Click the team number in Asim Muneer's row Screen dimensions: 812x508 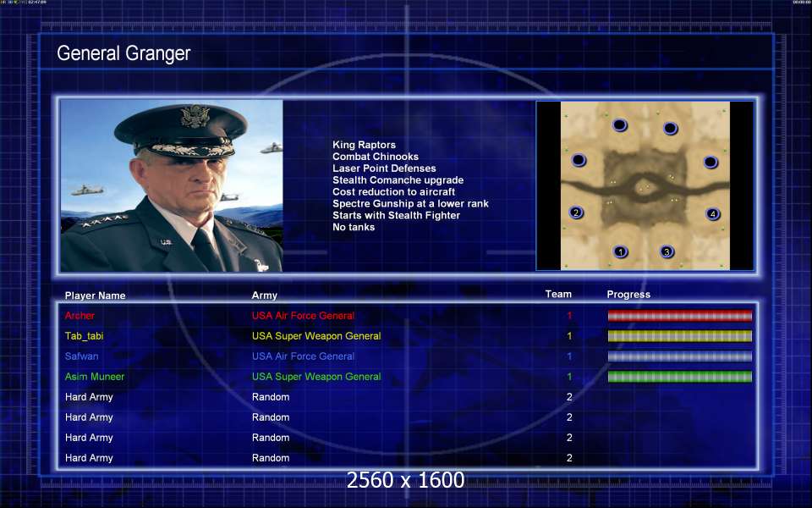(569, 376)
